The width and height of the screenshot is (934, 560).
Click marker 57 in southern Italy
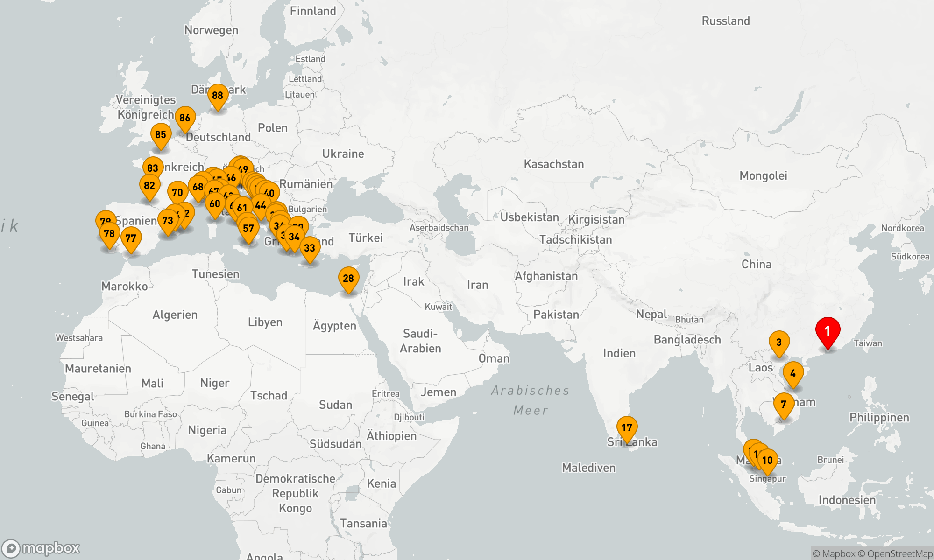coord(248,229)
